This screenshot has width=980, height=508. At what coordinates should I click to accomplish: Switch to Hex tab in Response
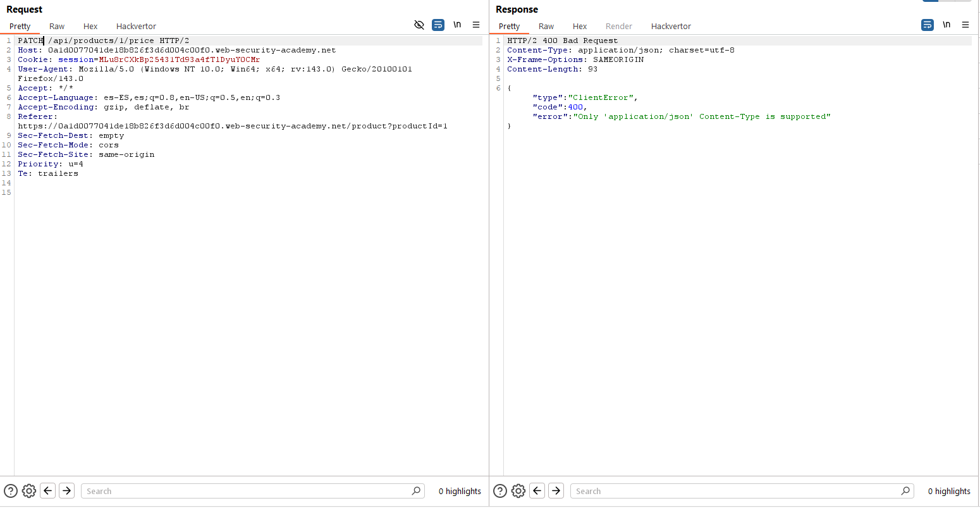pyautogui.click(x=580, y=26)
